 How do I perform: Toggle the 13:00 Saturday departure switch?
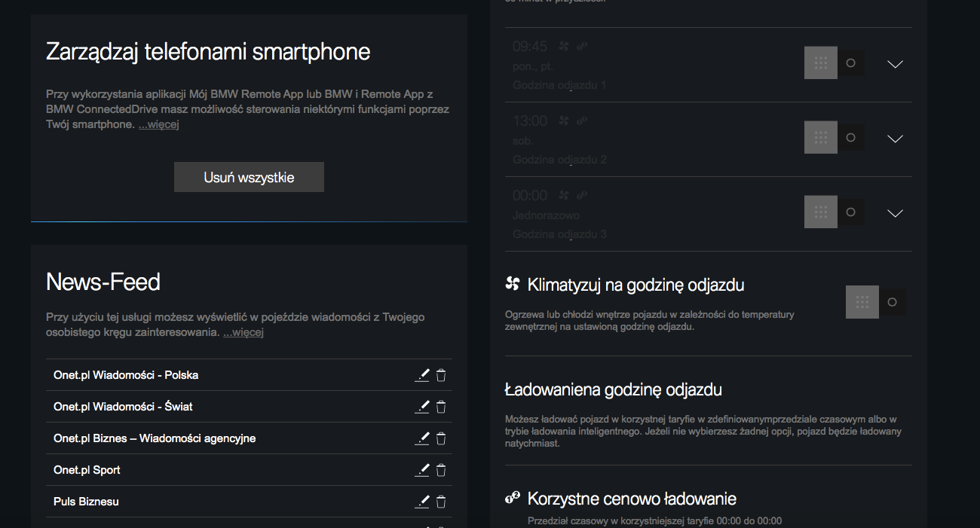835,138
